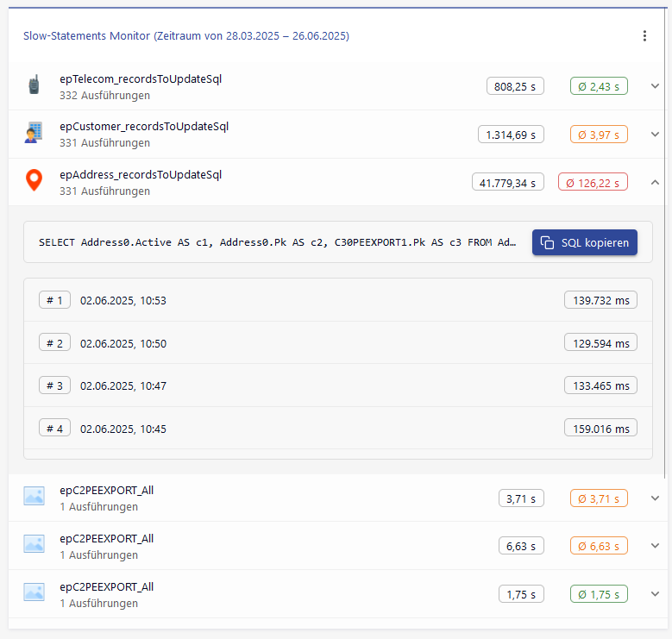Click the SELECT Address0.Active SQL statement text
Viewport: 672px width, 639px height.
pos(277,242)
